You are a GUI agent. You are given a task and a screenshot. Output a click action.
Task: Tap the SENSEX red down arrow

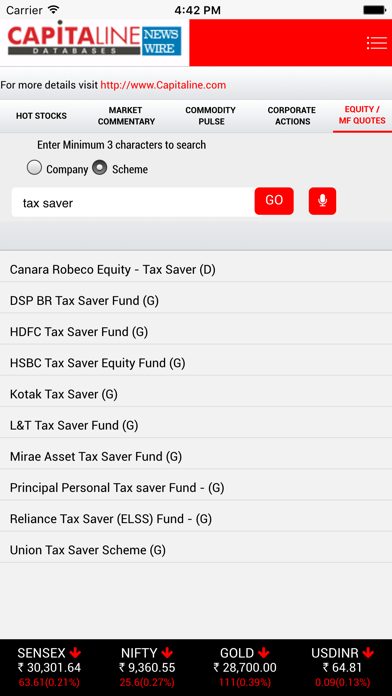coord(75,653)
